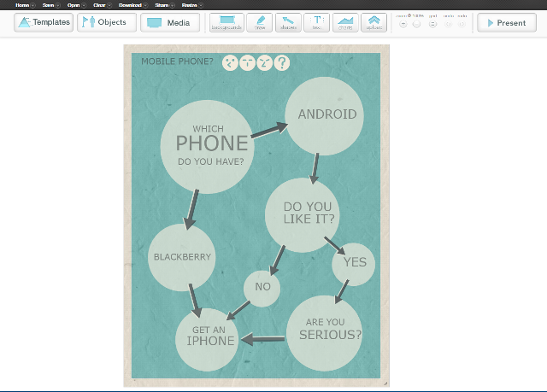Open the Resize menu

(190, 5)
